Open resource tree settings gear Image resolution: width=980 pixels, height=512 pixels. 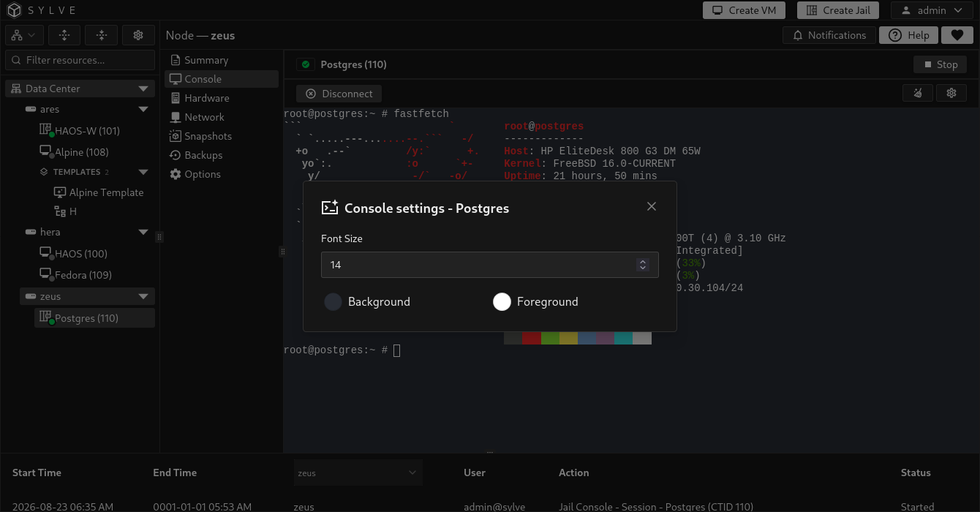[138, 35]
